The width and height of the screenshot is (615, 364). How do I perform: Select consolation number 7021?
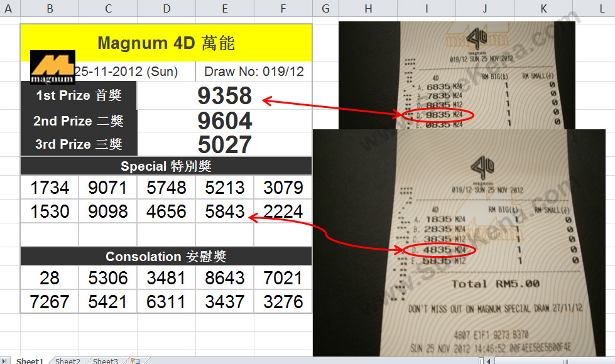(283, 278)
